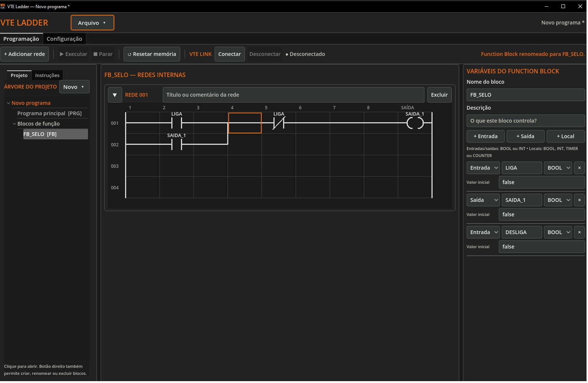Click the SAÍDA column header
Screen dimensions: 588x383
pos(407,108)
